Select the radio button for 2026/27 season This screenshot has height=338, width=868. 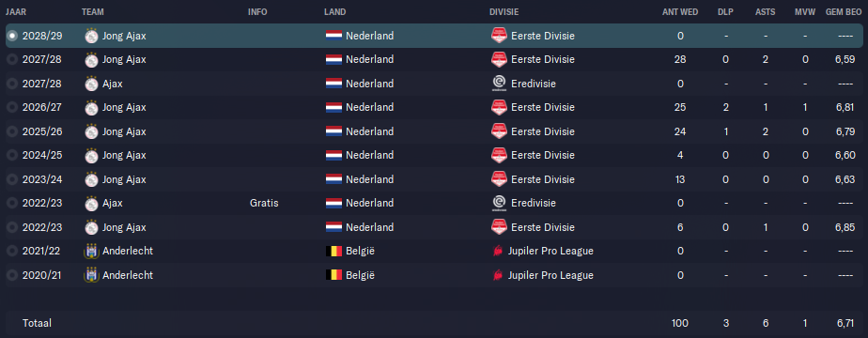(x=12, y=107)
